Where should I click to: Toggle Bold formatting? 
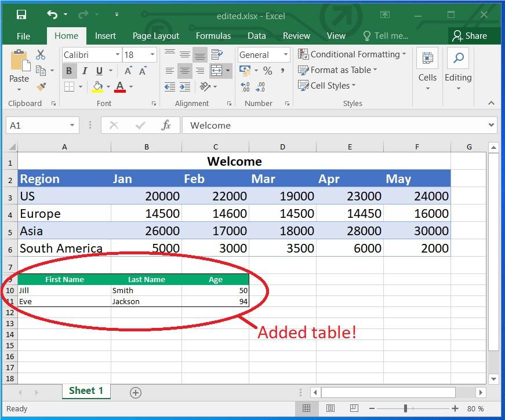pos(69,70)
